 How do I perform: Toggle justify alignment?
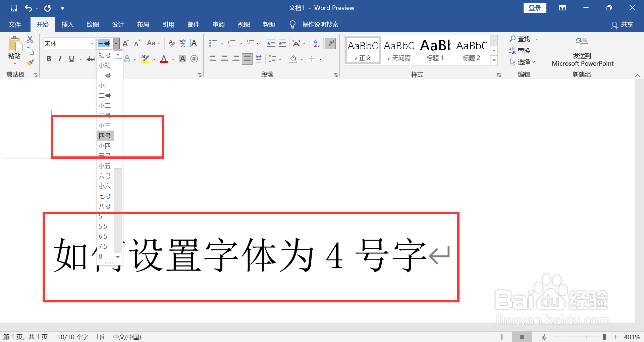coord(247,59)
